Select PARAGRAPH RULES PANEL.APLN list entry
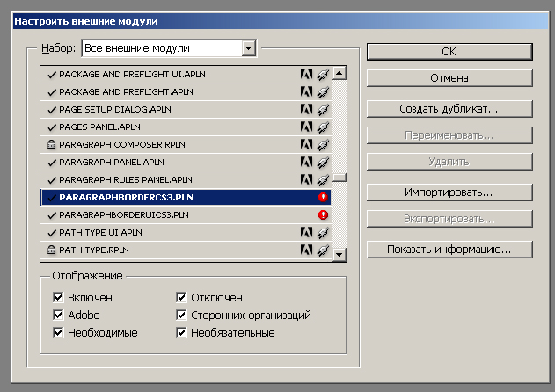Viewport: 555px width, 392px height. click(186, 179)
